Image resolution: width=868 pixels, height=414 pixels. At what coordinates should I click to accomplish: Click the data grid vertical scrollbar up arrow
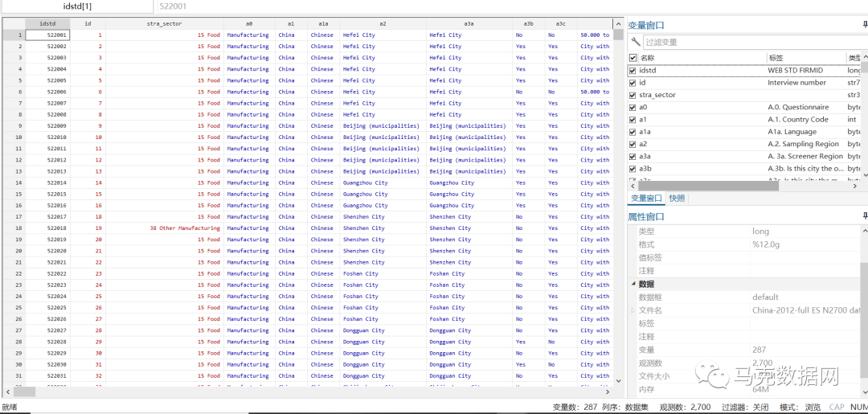pos(618,24)
